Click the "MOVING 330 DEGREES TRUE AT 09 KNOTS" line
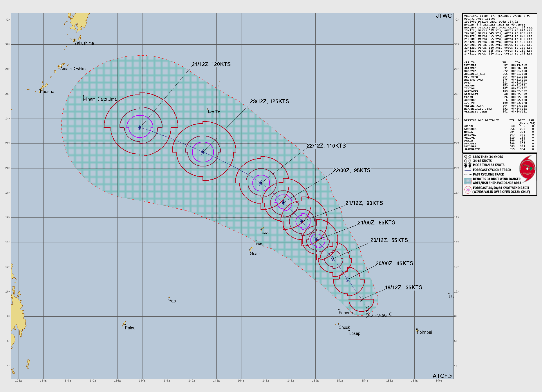 [494, 25]
